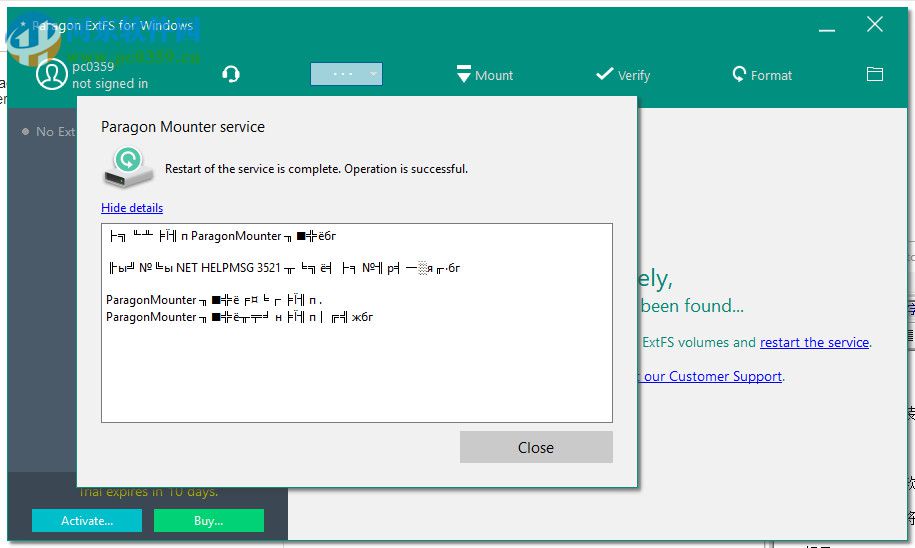Click inside the details log box
This screenshot has height=548, width=915.
pyautogui.click(x=357, y=323)
